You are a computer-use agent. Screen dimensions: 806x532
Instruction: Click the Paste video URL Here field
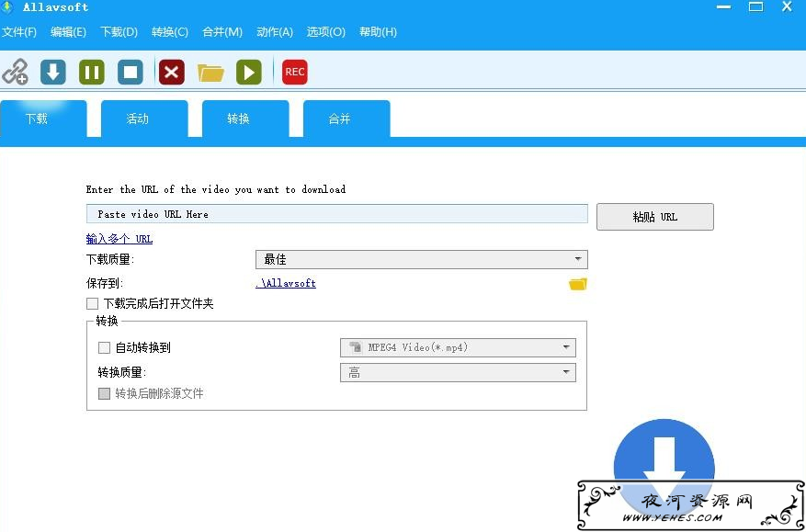tap(336, 214)
